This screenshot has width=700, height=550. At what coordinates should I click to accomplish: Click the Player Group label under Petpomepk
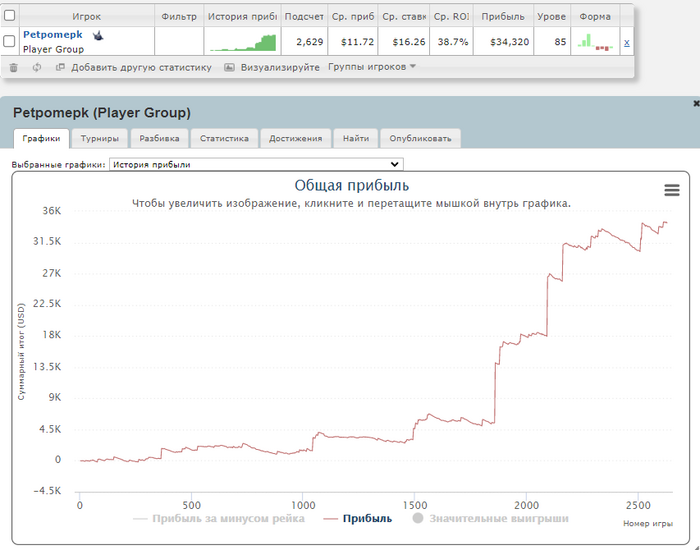pyautogui.click(x=53, y=49)
